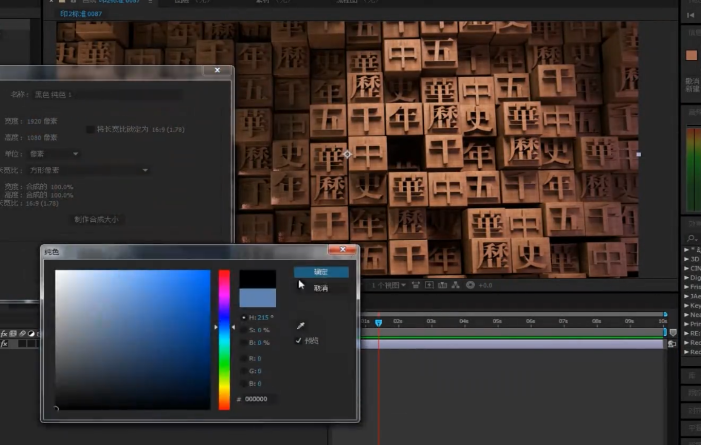Confirm the color with the 确定 button

click(321, 272)
